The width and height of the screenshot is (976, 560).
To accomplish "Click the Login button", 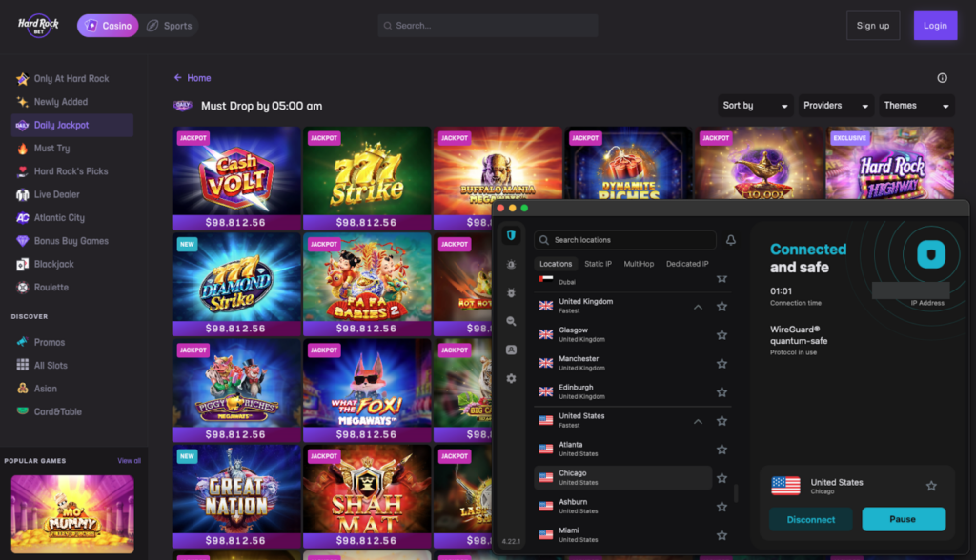I will (935, 26).
